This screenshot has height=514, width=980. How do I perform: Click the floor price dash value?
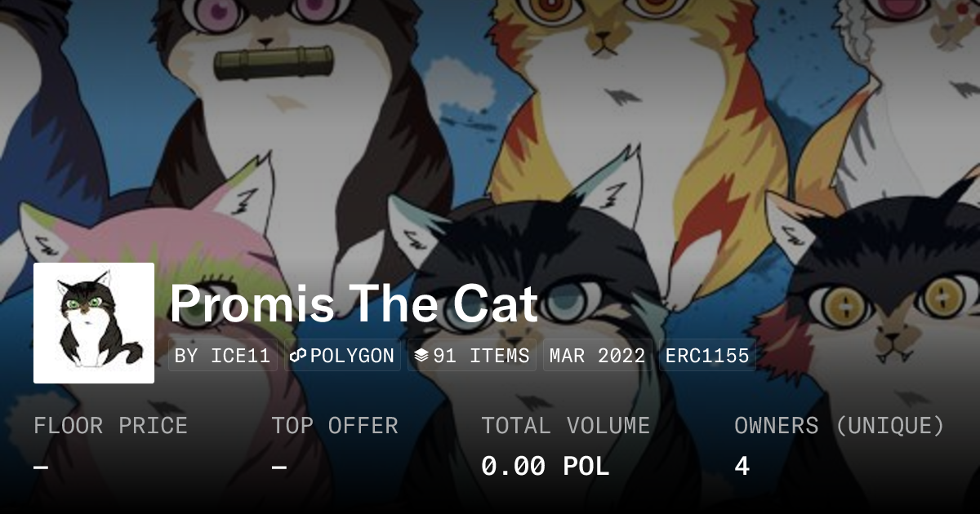(x=41, y=467)
